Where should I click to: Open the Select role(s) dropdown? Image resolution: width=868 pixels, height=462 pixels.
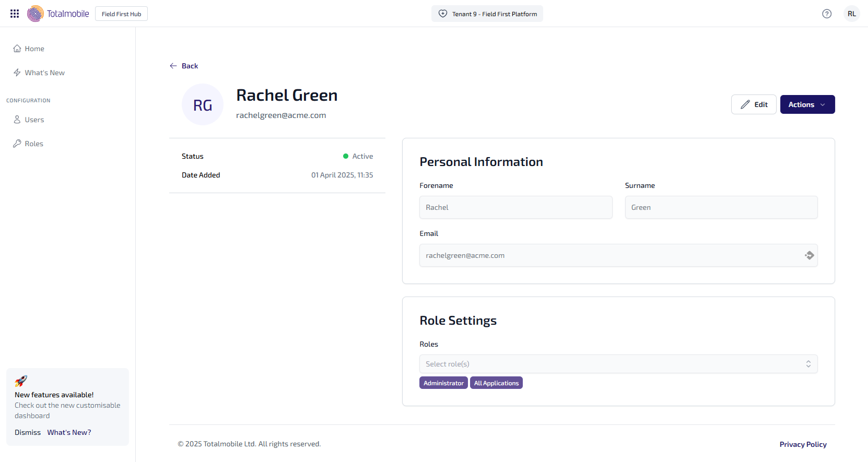[618, 364]
